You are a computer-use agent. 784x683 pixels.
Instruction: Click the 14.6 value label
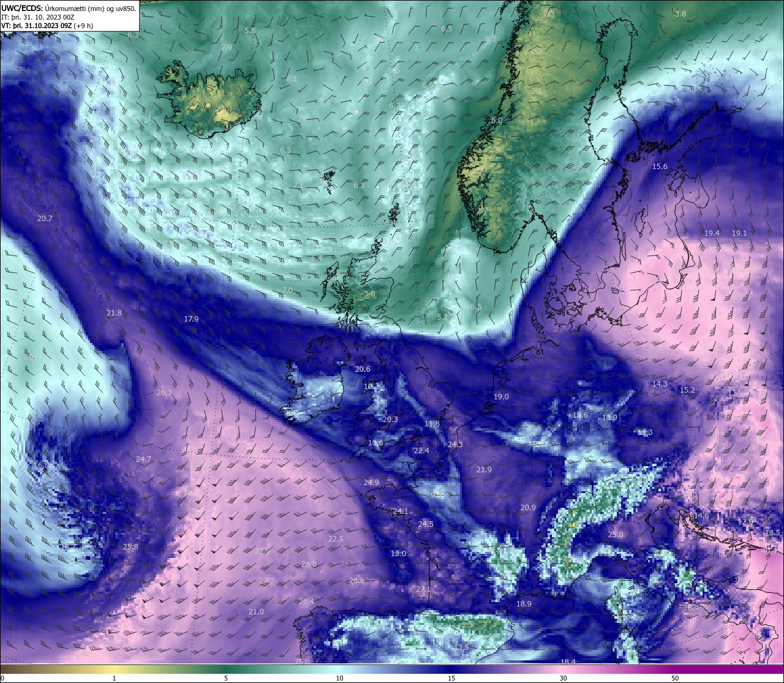701,515
